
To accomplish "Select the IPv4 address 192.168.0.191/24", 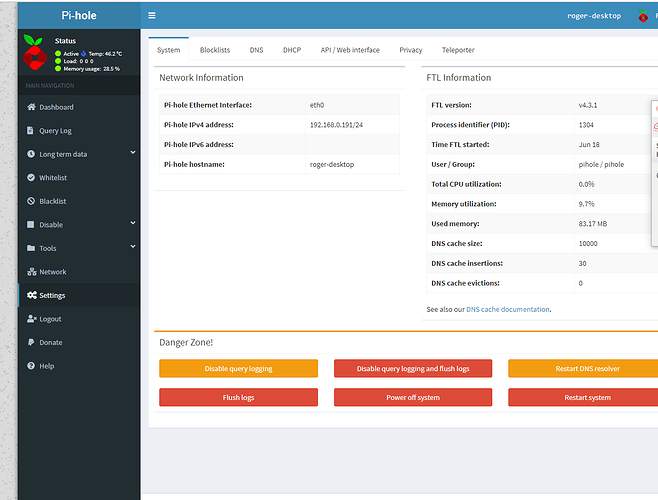I will coord(336,125).
